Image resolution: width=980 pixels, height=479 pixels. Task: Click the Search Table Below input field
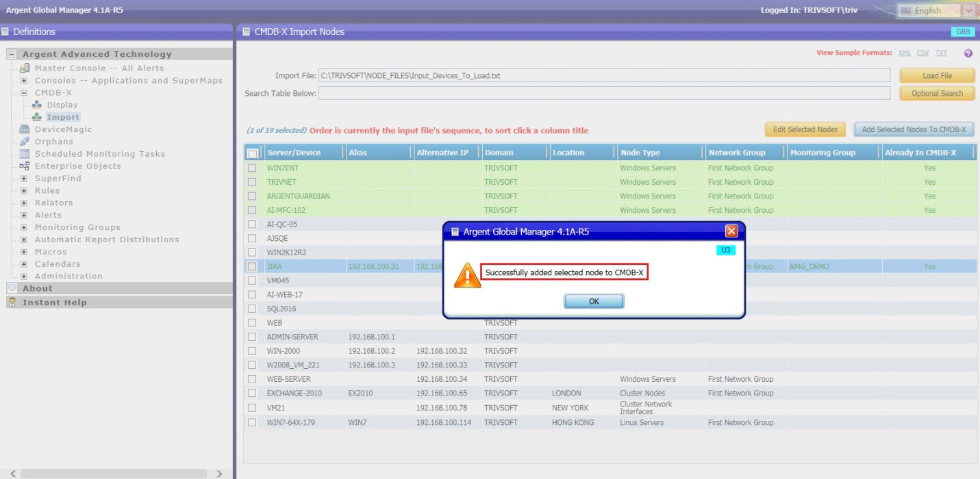[x=604, y=93]
